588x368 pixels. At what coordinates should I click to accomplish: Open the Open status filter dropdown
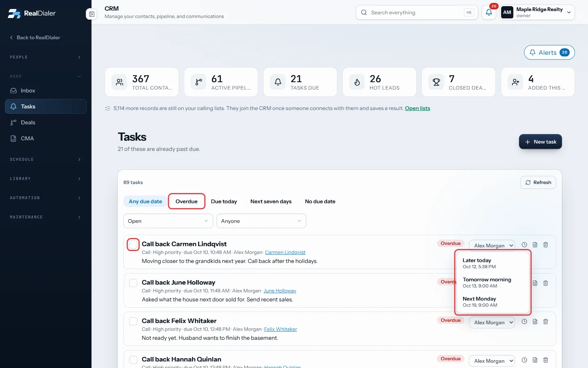(x=168, y=221)
